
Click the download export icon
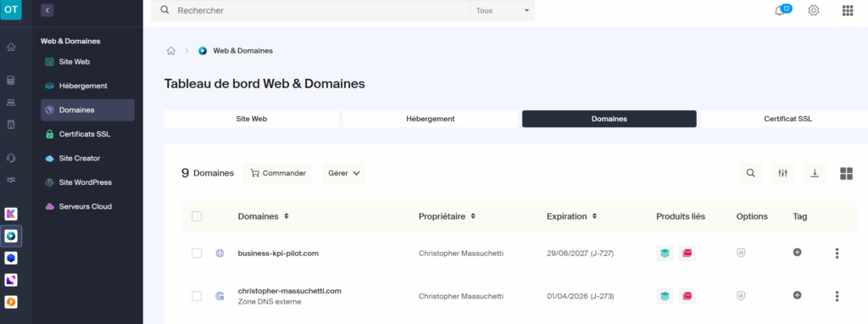coord(815,173)
